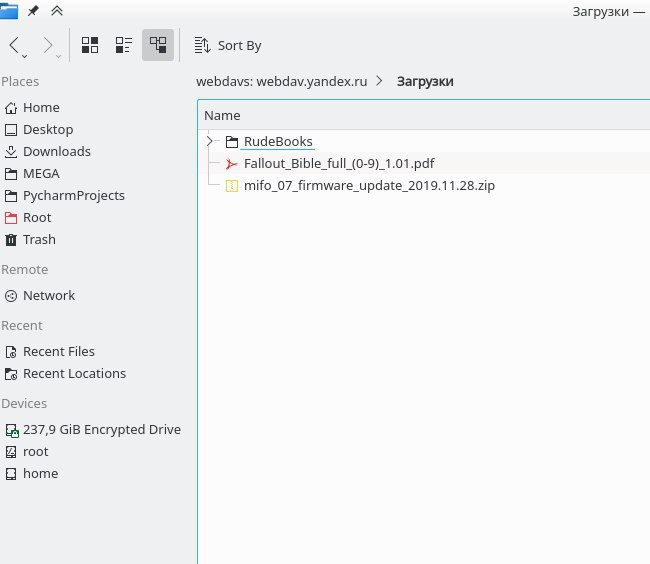Click the zip archive icon for mifo firmware
Viewport: 650px width, 564px height.
232,186
